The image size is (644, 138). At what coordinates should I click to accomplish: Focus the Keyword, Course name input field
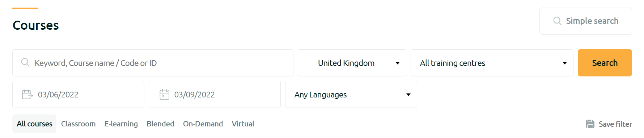[x=153, y=63]
